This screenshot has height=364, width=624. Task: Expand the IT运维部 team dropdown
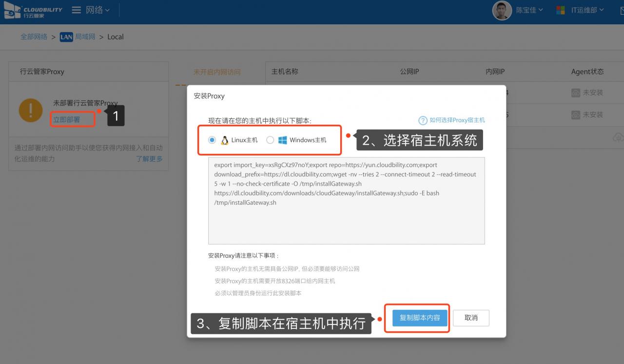point(587,10)
